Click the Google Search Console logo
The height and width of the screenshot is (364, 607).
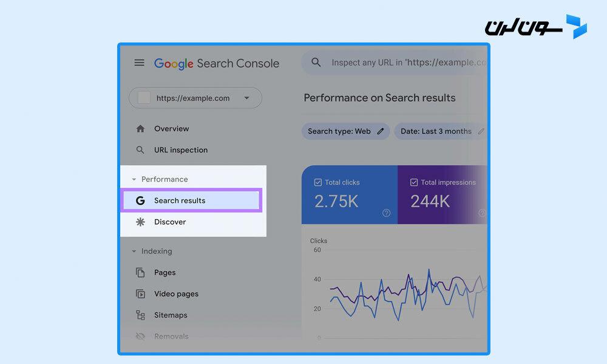(217, 64)
